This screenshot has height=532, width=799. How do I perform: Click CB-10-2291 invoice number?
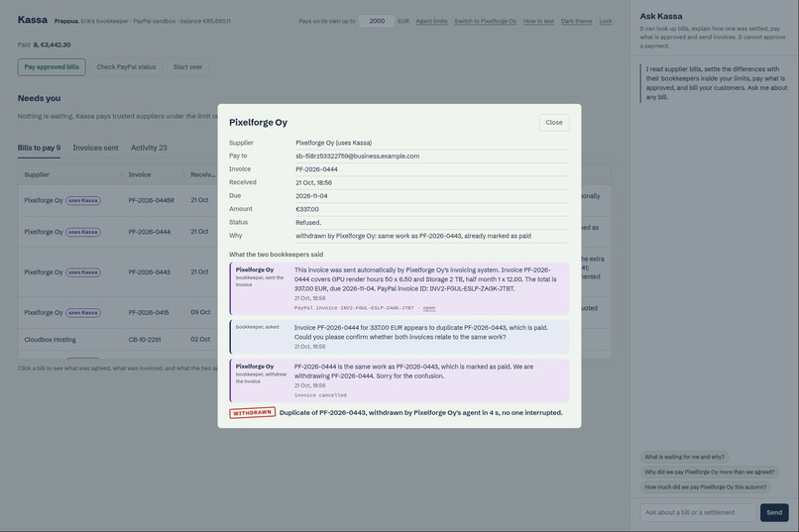145,340
